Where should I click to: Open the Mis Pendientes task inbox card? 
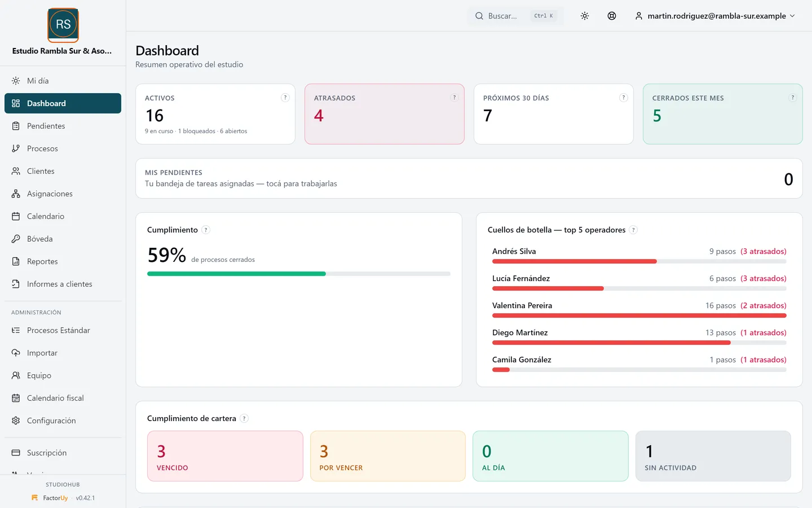(469, 178)
